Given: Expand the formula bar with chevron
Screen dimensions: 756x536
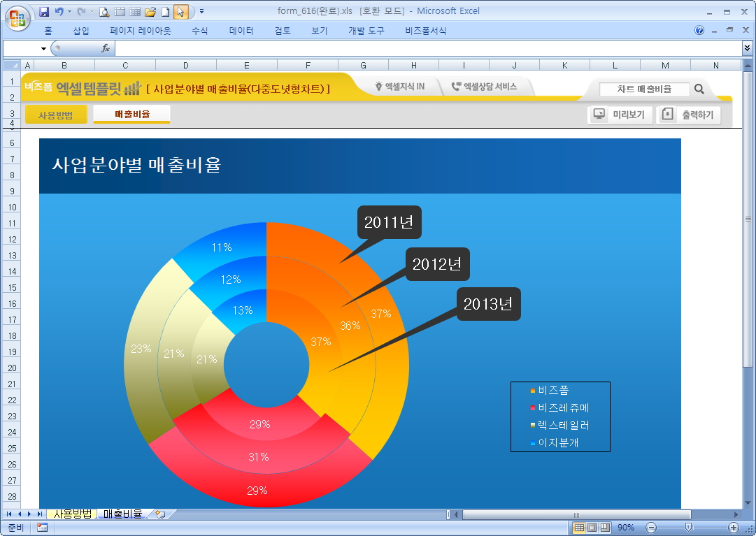Looking at the screenshot, I should tap(747, 48).
